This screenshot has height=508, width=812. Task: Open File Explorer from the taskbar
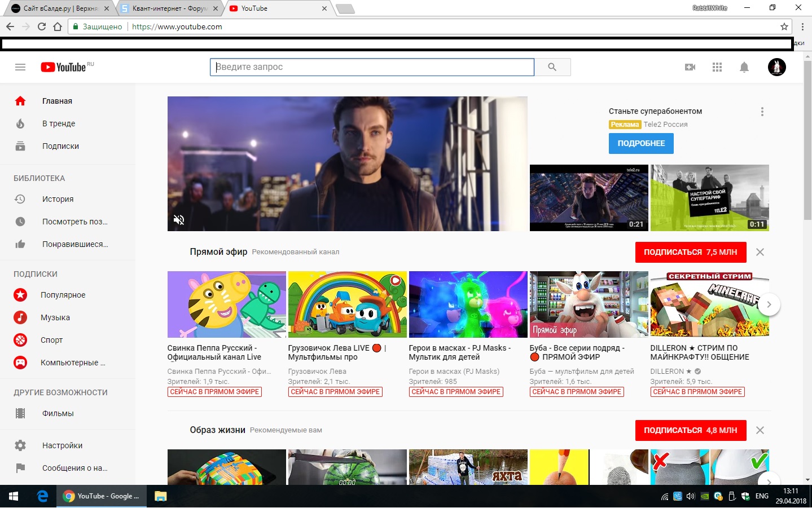point(161,496)
